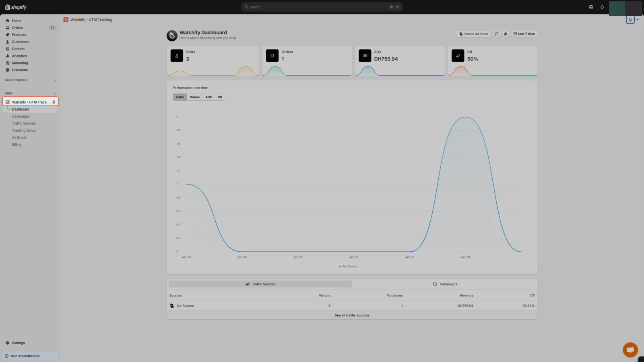
Task: Switch chart to AOV metric
Action: coord(208,97)
